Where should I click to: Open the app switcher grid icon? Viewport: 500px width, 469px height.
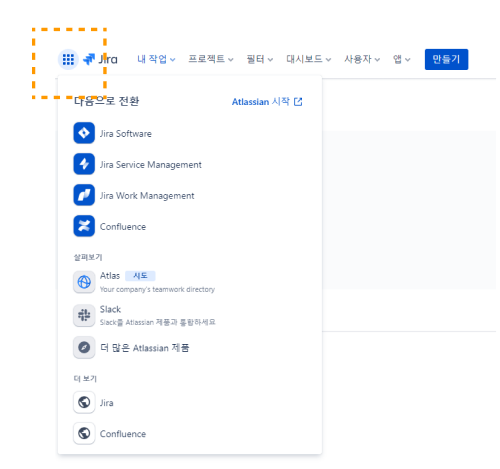pos(68,59)
